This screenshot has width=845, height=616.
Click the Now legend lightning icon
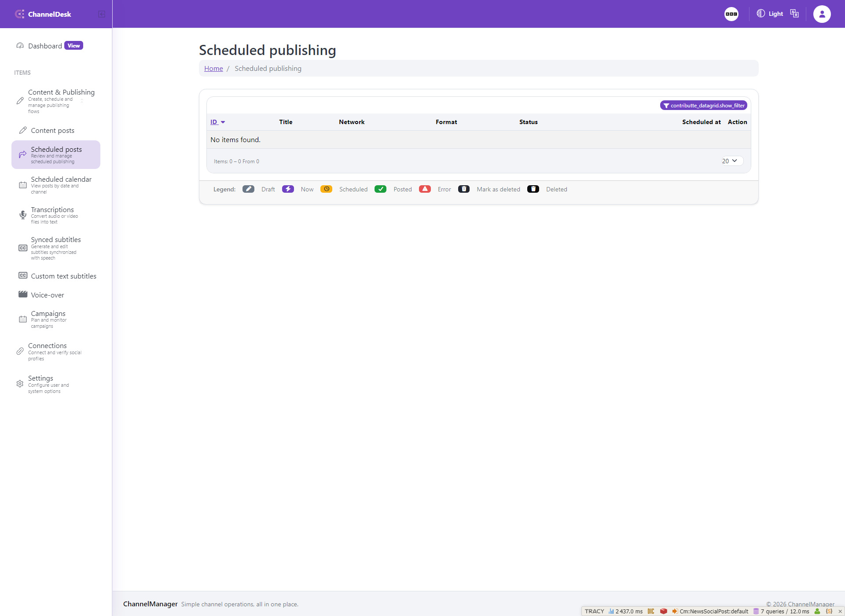coord(288,189)
